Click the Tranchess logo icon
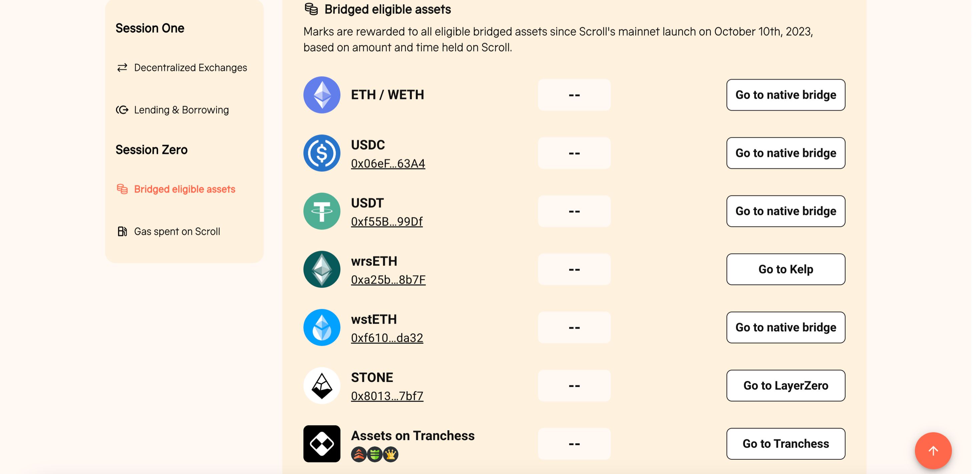This screenshot has width=980, height=474. [322, 444]
